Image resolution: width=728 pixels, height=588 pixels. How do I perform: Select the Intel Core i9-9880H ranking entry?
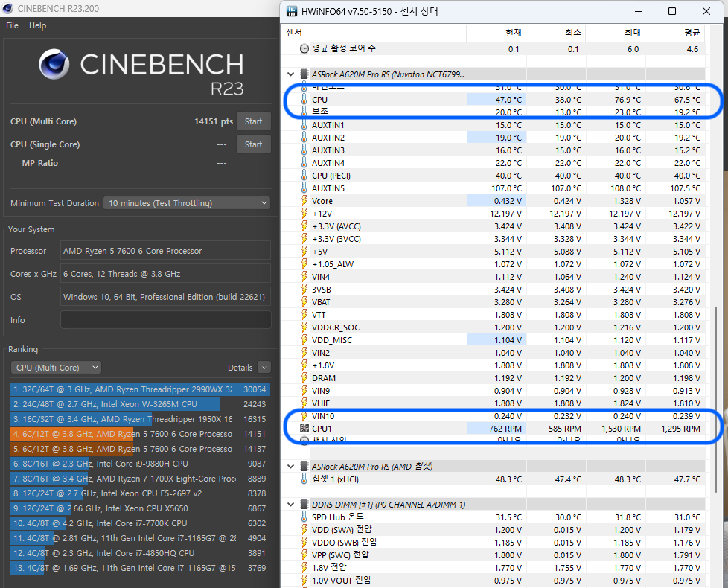pos(140,464)
